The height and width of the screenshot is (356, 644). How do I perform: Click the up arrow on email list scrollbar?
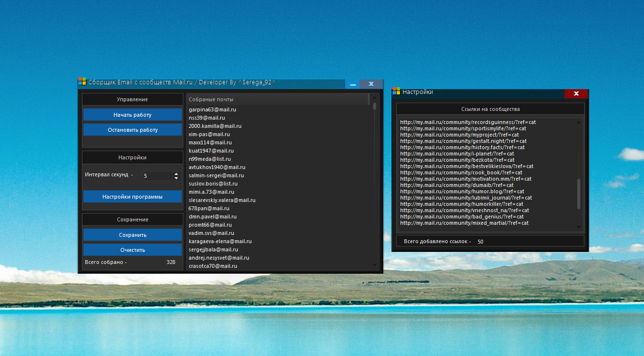[x=374, y=97]
